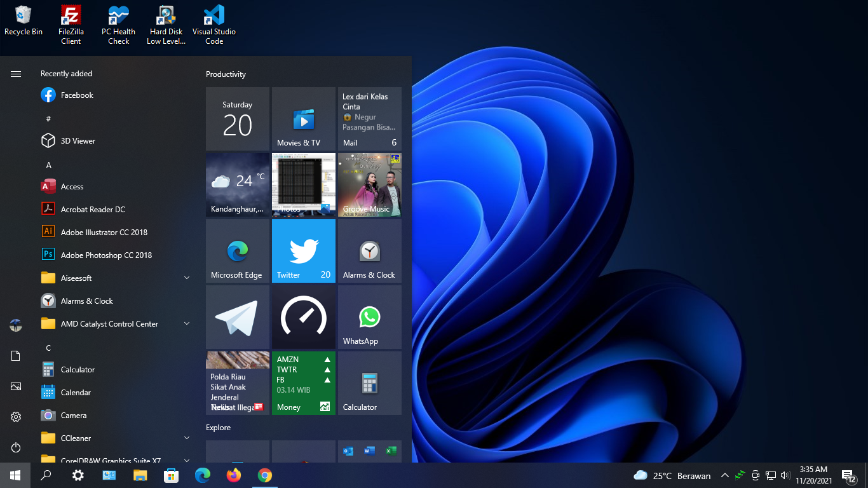The height and width of the screenshot is (488, 868).
Task: Expand the Start menu hamburger navigation
Action: click(16, 74)
